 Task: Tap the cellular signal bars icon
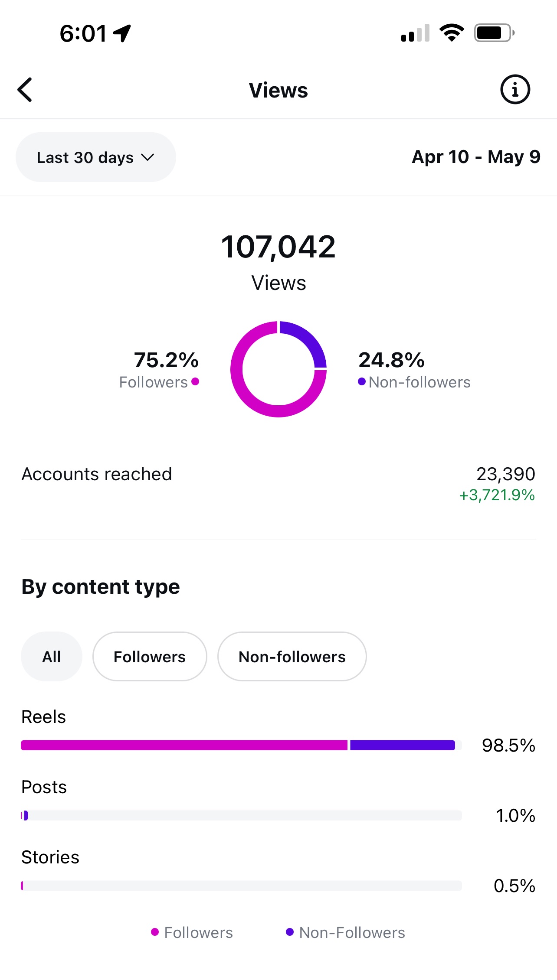[x=415, y=33]
